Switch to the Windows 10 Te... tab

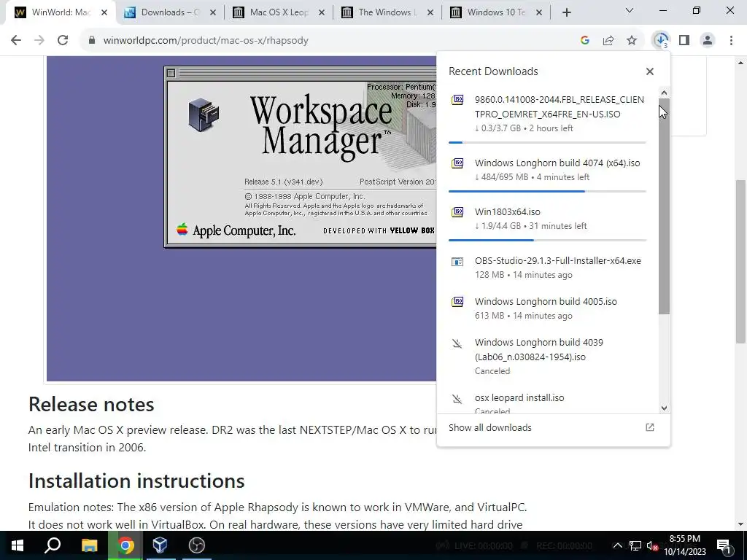coord(495,12)
